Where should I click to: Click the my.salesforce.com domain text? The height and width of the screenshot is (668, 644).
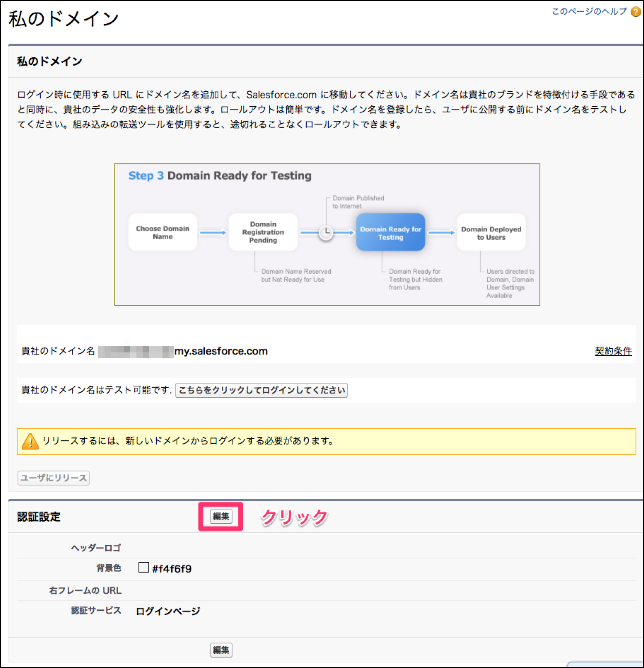click(x=221, y=351)
